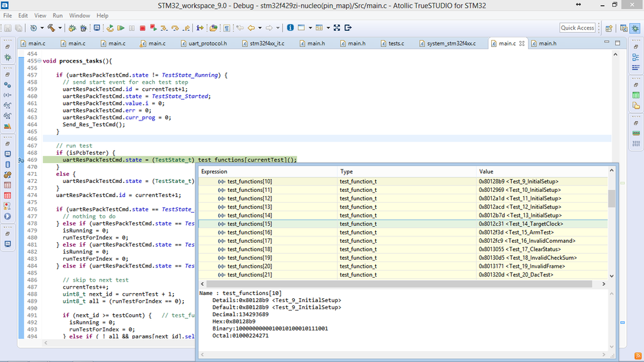
Task: Open the hammer build dropdown arrow
Action: 60,28
